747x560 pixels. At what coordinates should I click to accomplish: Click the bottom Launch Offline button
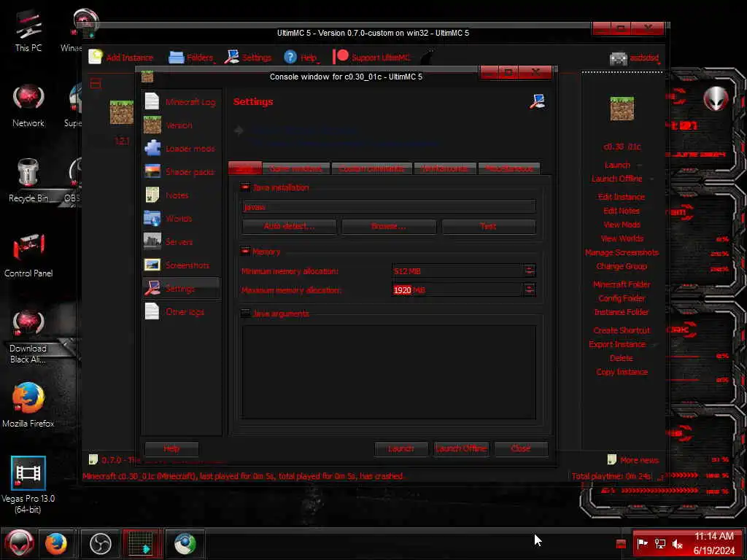(x=461, y=448)
